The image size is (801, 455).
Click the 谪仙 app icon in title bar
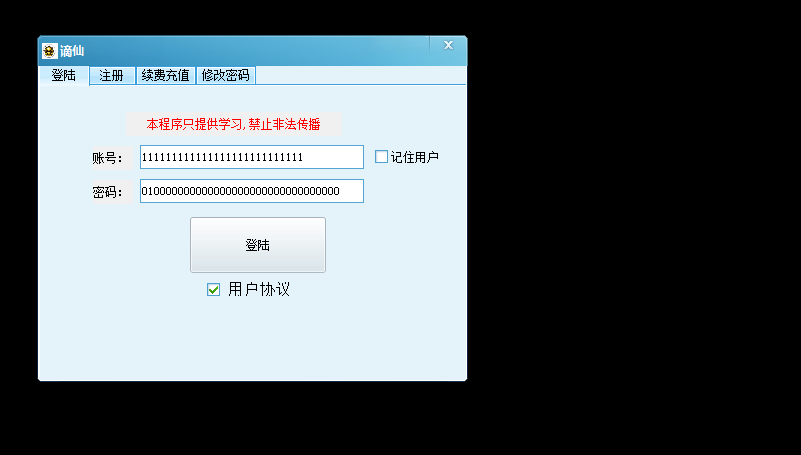50,51
